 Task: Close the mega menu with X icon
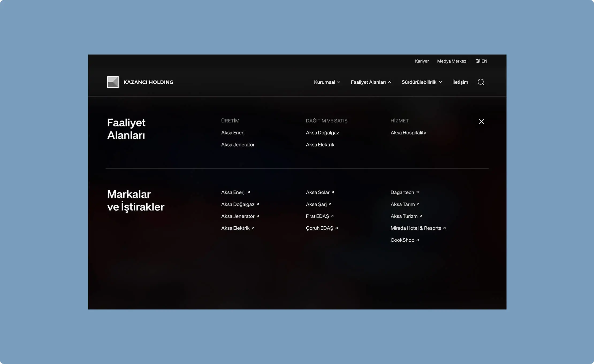click(x=481, y=122)
